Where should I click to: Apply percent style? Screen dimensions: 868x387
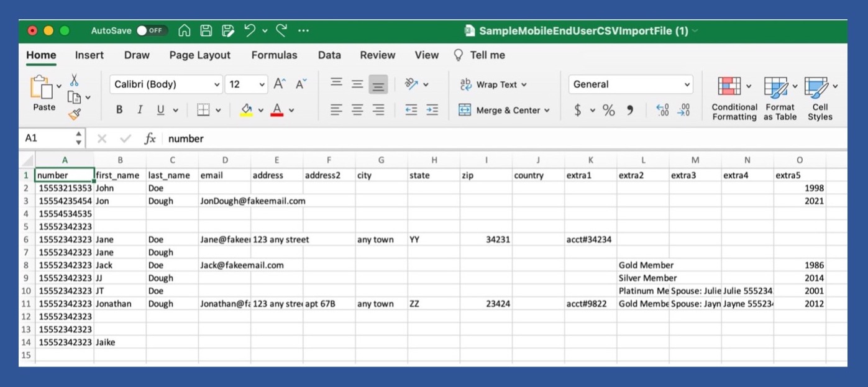pyautogui.click(x=609, y=110)
